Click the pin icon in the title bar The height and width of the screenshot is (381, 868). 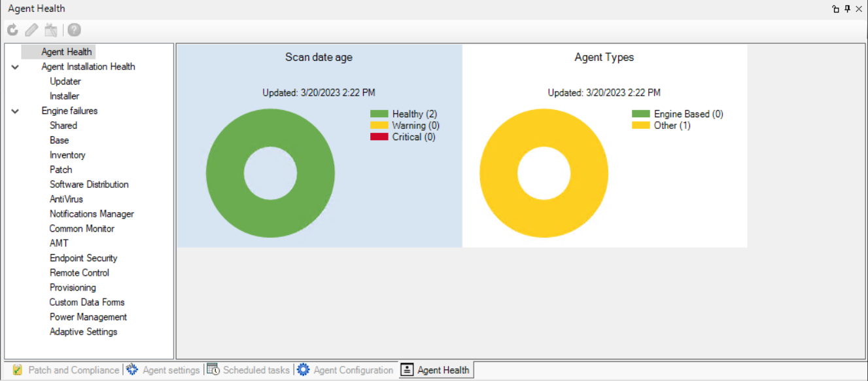(847, 9)
